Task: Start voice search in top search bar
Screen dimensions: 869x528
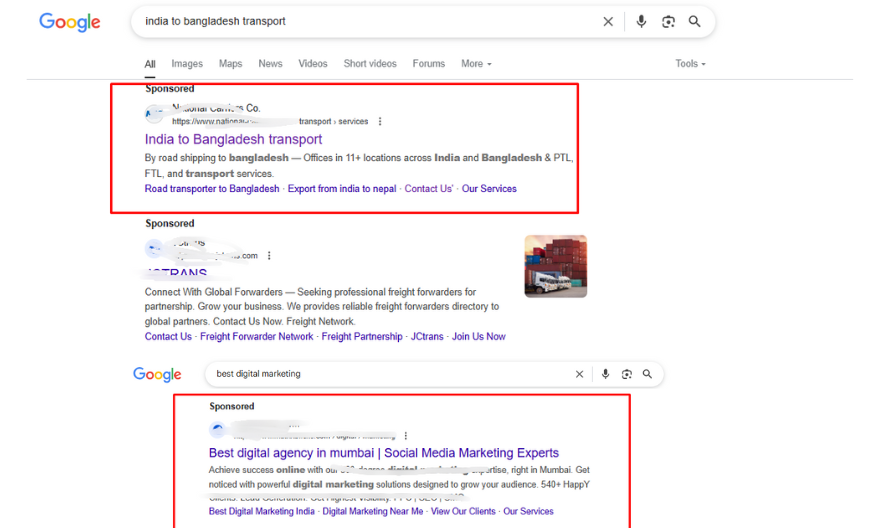Action: pos(641,22)
